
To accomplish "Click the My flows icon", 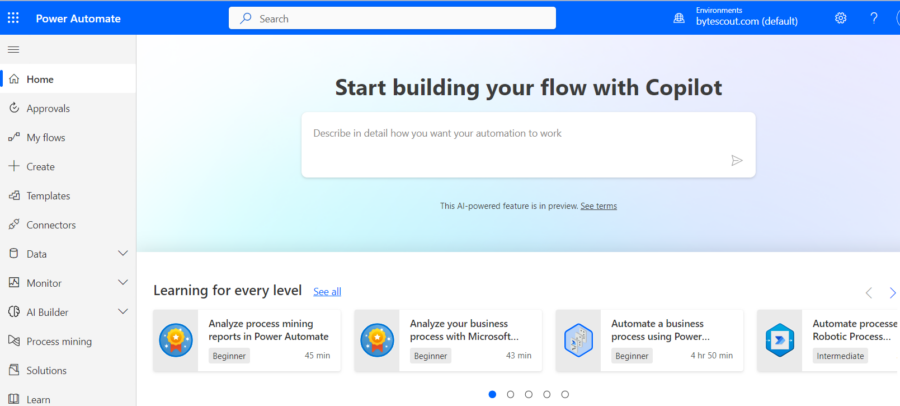I will tap(14, 137).
